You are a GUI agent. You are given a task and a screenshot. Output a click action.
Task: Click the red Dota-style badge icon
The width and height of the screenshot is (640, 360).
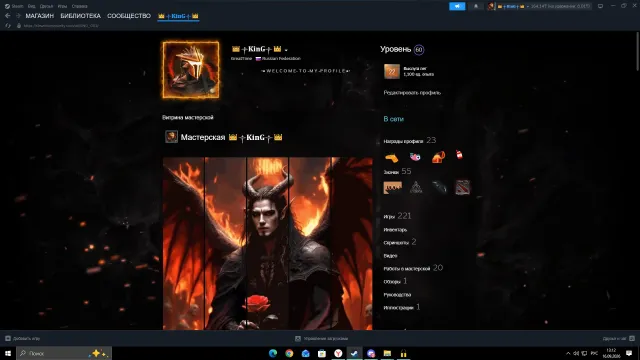click(462, 187)
